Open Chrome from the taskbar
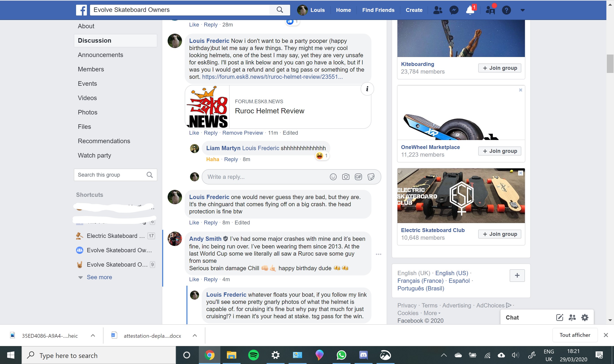This screenshot has width=614, height=364. tap(209, 355)
